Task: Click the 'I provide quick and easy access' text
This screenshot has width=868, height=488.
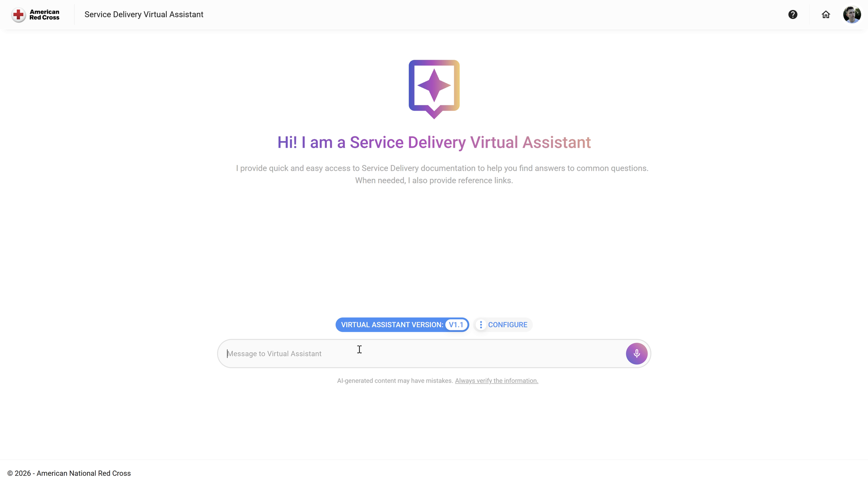Action: tap(442, 168)
